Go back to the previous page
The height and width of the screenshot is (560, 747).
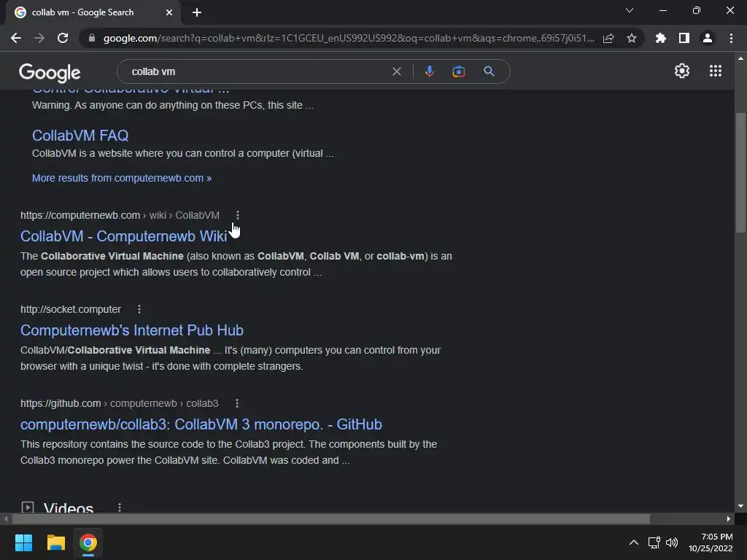tap(16, 38)
